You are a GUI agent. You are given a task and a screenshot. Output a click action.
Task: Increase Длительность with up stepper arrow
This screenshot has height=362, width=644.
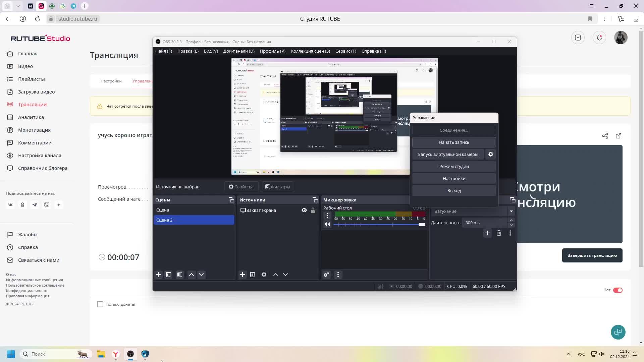point(511,221)
